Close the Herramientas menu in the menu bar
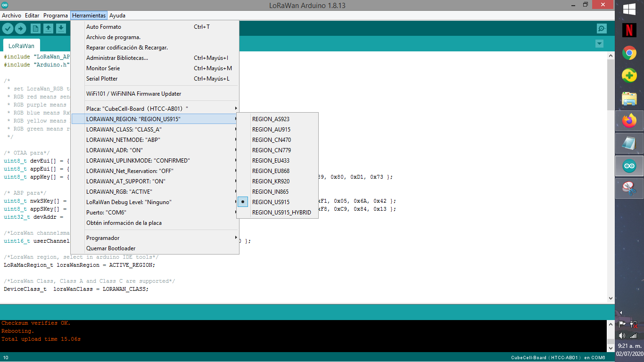 89,16
